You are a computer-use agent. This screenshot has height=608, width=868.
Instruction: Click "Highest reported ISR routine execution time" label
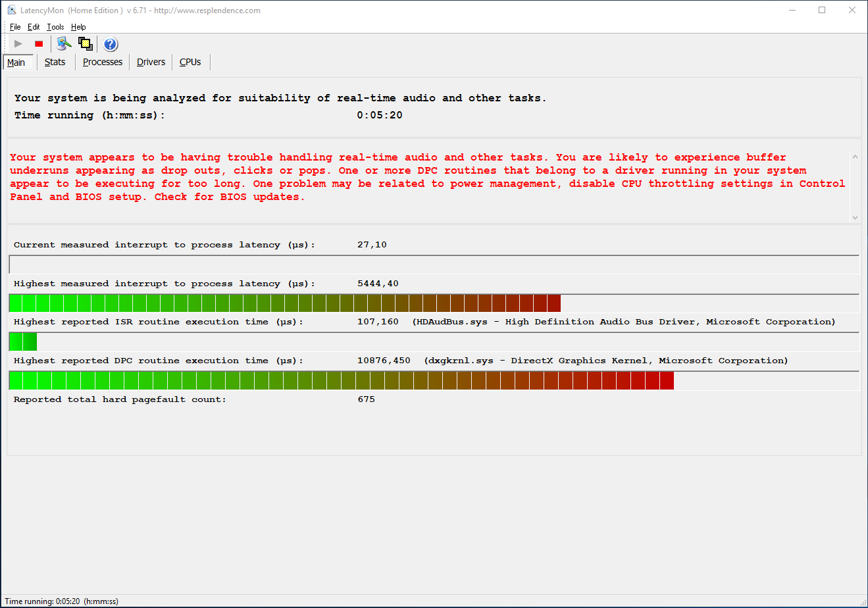coord(159,322)
